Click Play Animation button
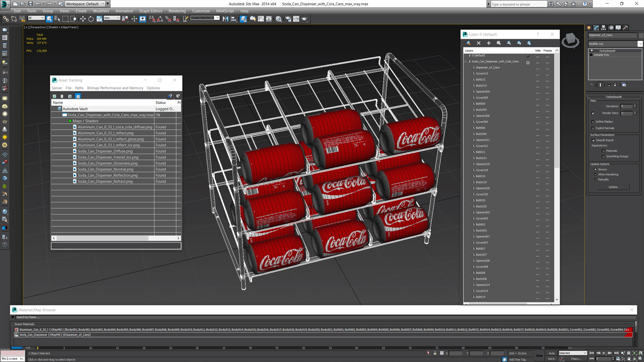The image size is (644, 362). pyautogui.click(x=604, y=353)
